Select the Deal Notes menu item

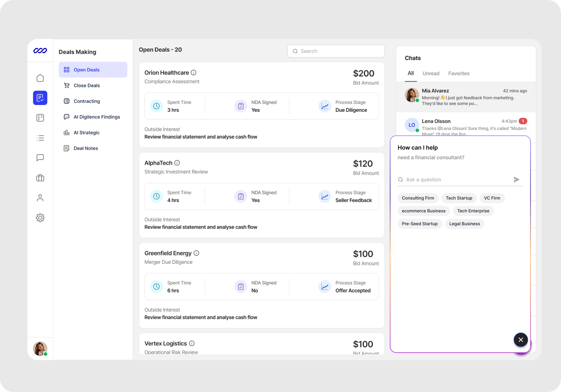point(86,148)
